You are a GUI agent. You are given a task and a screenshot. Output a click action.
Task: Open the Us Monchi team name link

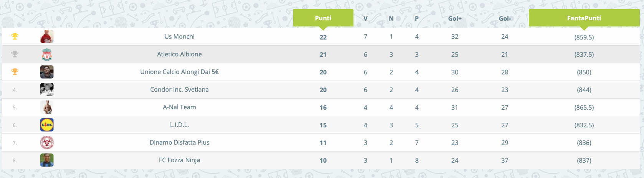point(179,36)
